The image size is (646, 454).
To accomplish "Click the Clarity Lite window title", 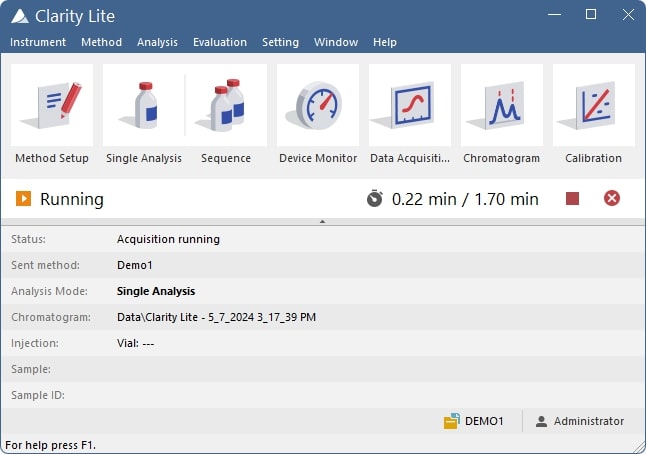I will (x=75, y=16).
